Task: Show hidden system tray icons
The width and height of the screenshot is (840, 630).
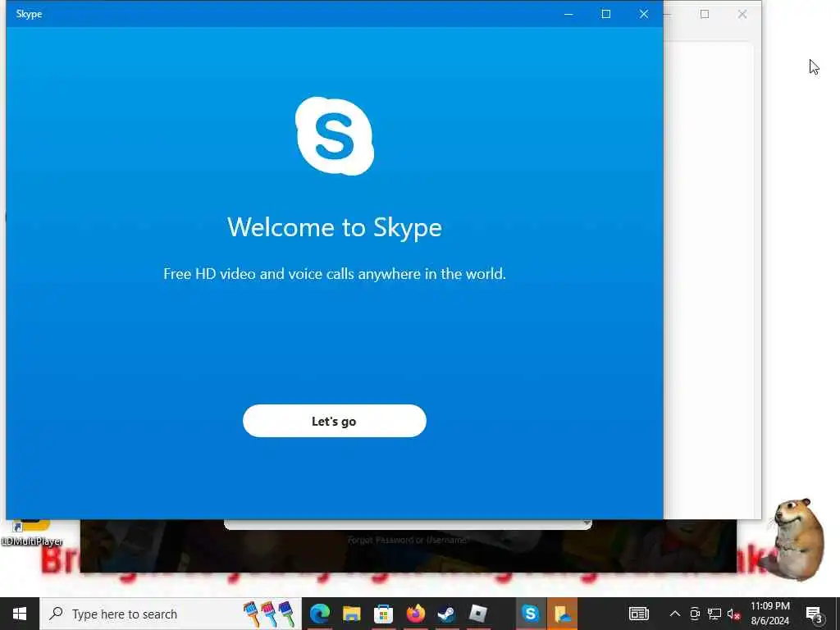Action: pos(675,614)
